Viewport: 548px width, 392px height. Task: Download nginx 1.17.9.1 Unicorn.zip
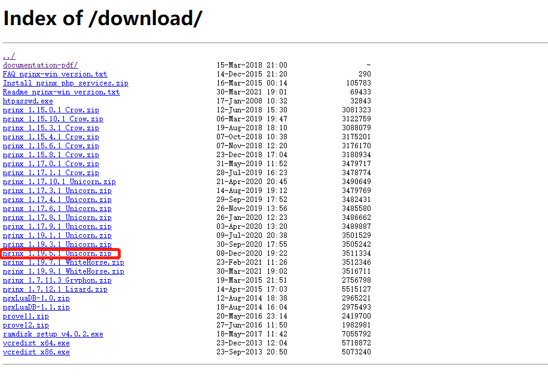[57, 226]
